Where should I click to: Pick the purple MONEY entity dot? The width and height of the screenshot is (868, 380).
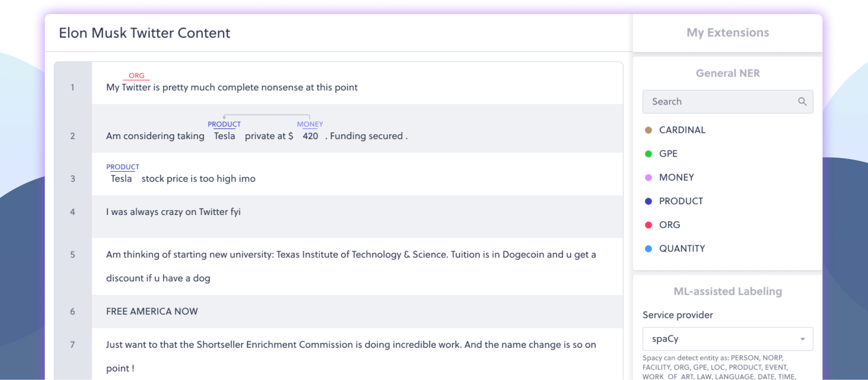click(648, 178)
